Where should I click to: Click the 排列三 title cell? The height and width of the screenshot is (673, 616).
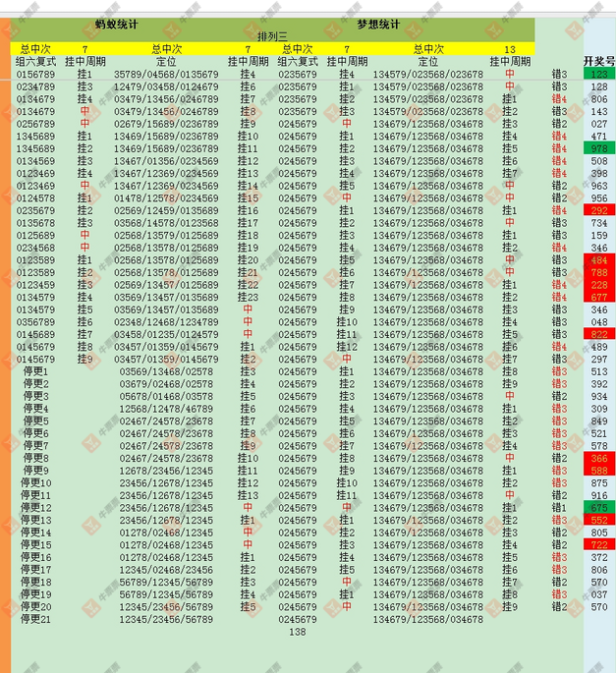(x=272, y=36)
